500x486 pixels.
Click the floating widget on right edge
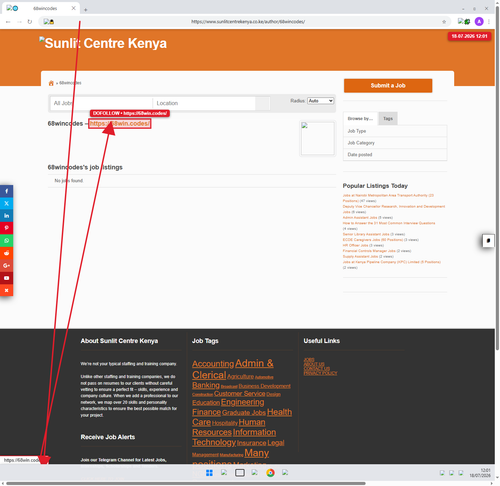pos(488,240)
